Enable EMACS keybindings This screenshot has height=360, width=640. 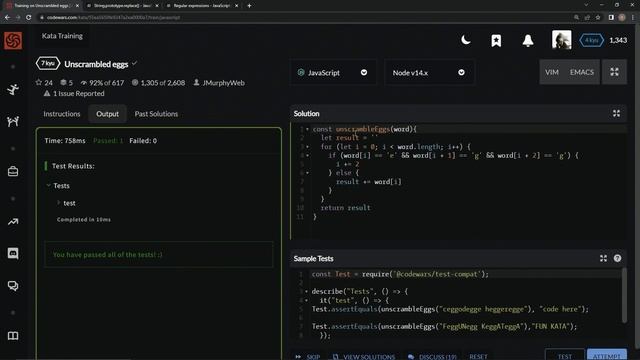pyautogui.click(x=582, y=72)
